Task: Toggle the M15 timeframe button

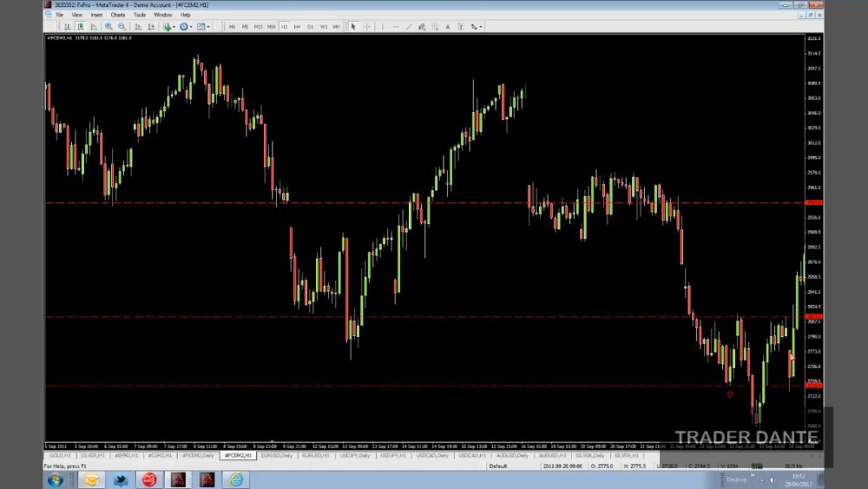Action: pyautogui.click(x=258, y=27)
